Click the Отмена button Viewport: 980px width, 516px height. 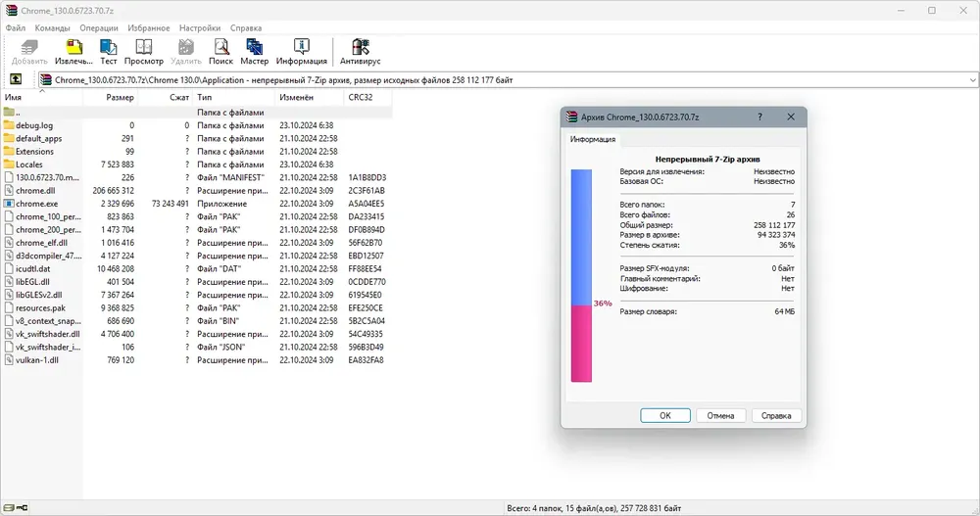click(x=720, y=415)
